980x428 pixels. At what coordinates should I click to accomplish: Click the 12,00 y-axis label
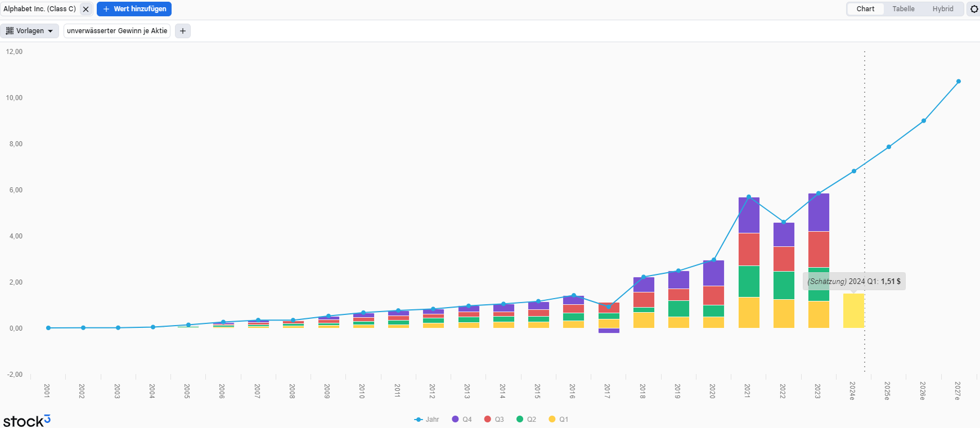(14, 52)
